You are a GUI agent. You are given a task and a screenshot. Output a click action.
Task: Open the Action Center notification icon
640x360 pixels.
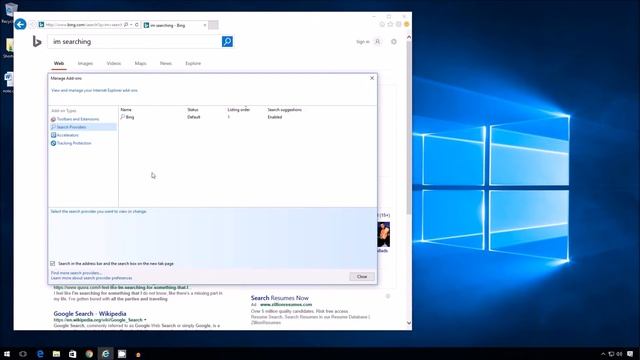point(631,354)
